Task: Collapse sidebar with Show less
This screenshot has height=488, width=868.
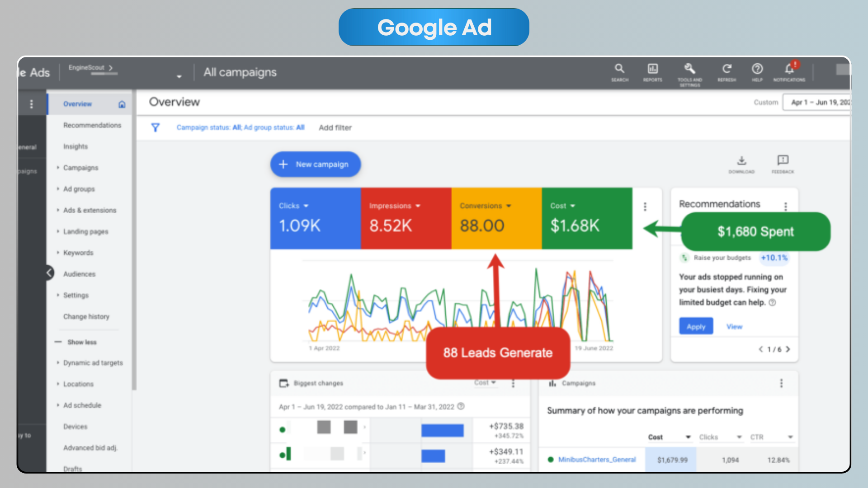Action: click(x=81, y=342)
